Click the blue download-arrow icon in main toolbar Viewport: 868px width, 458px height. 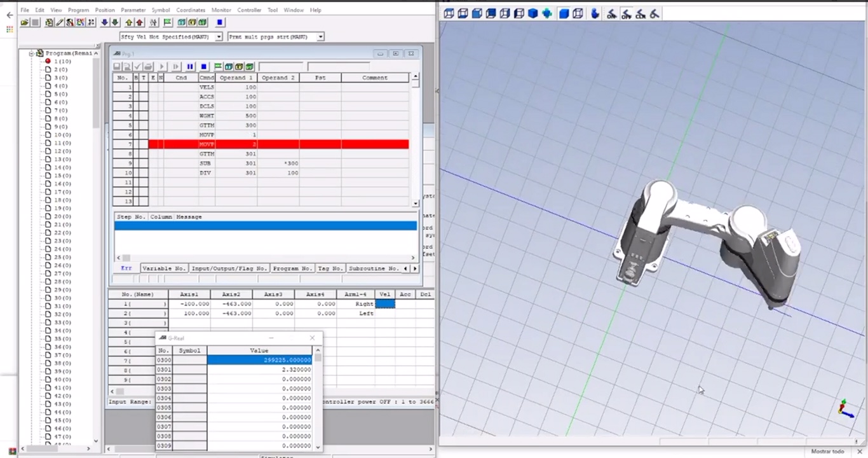(x=105, y=22)
